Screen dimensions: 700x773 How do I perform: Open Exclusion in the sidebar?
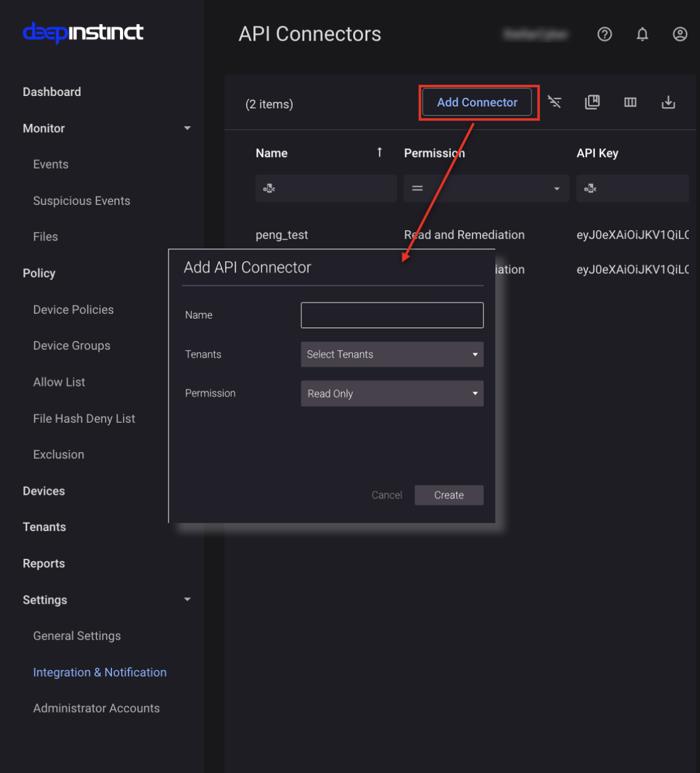tap(58, 455)
